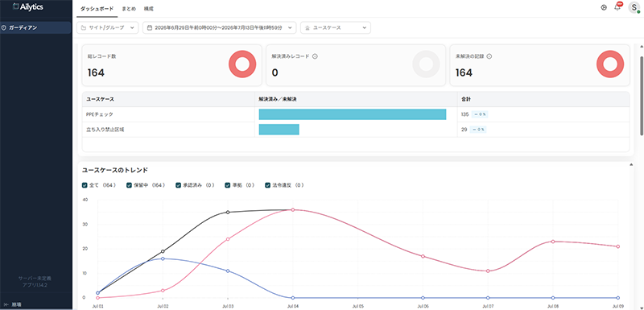This screenshot has height=310, width=644.
Task: Open the notifications bell
Action: point(617,7)
